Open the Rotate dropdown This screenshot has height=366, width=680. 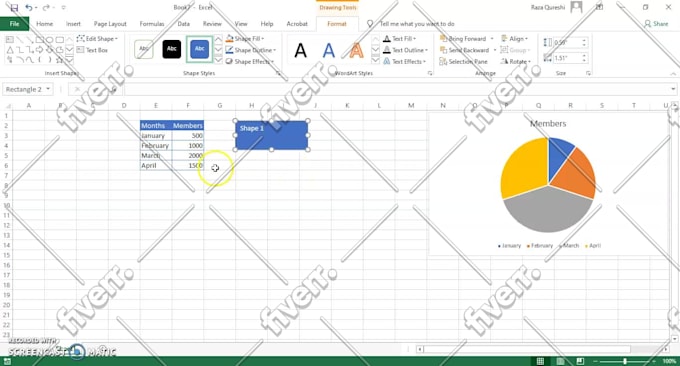[x=516, y=62]
